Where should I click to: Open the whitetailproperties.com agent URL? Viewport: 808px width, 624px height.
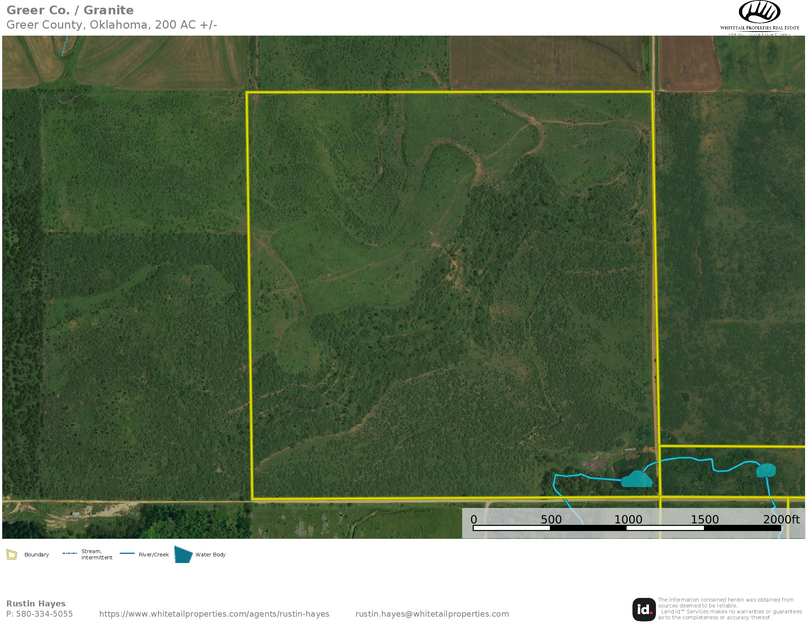(x=214, y=614)
